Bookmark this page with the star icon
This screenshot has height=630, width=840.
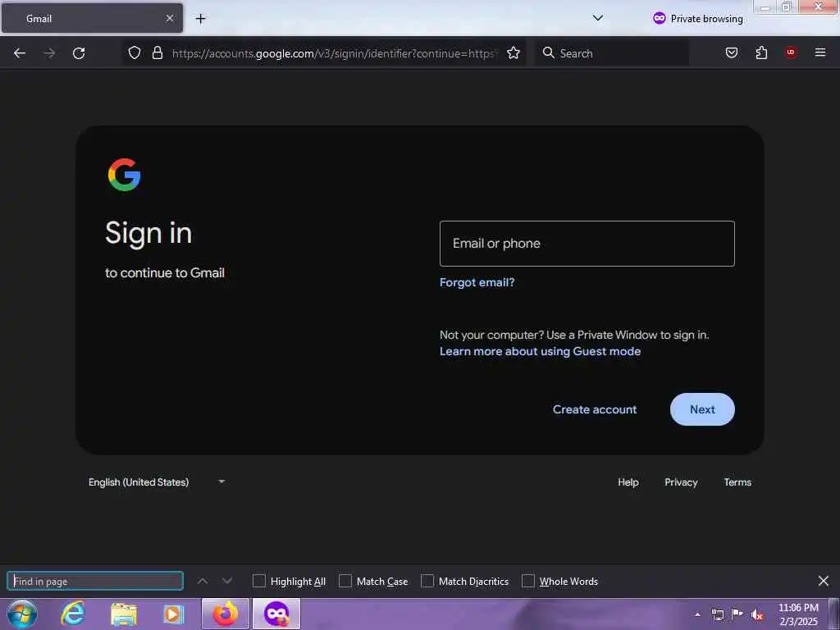click(x=514, y=52)
